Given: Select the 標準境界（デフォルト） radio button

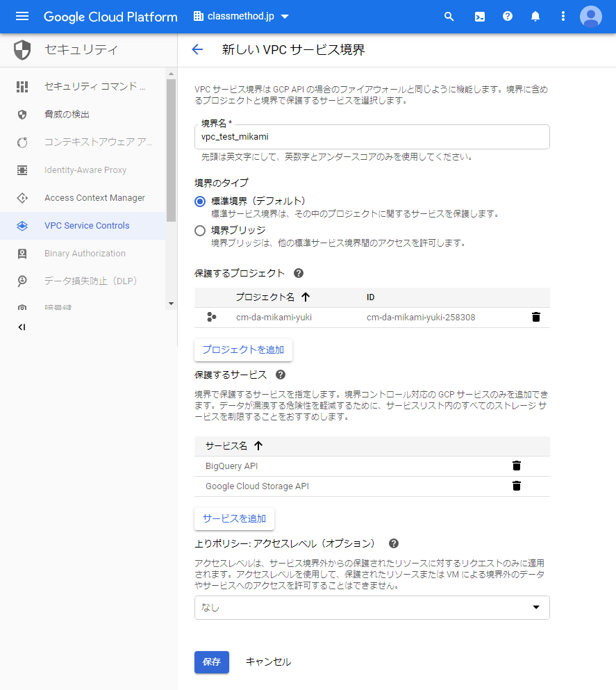Looking at the screenshot, I should coord(199,201).
